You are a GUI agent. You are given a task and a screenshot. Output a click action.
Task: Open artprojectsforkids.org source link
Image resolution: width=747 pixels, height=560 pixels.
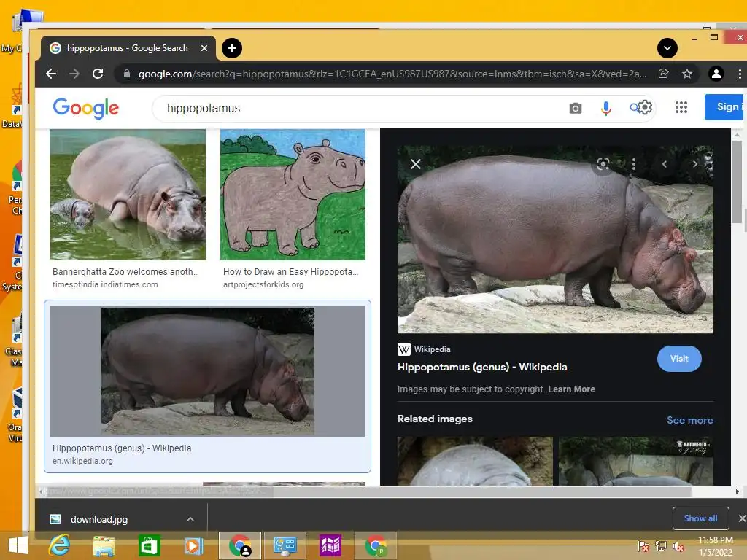263,284
